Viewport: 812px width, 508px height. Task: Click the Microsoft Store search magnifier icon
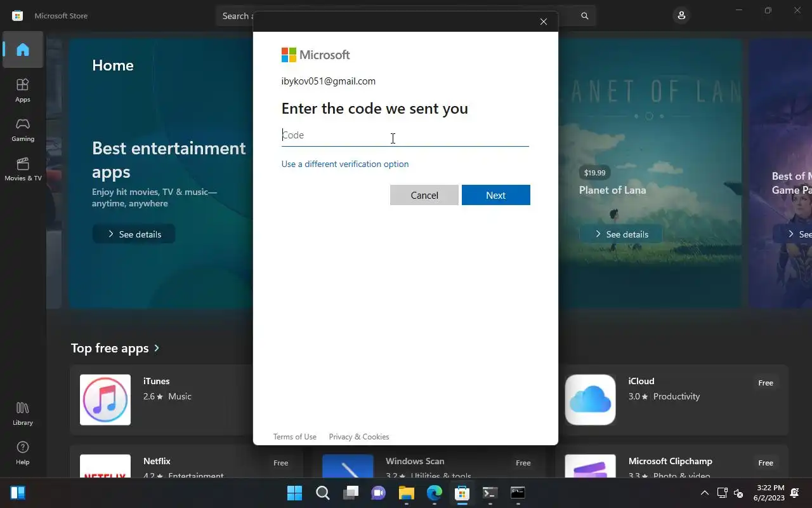pos(585,16)
